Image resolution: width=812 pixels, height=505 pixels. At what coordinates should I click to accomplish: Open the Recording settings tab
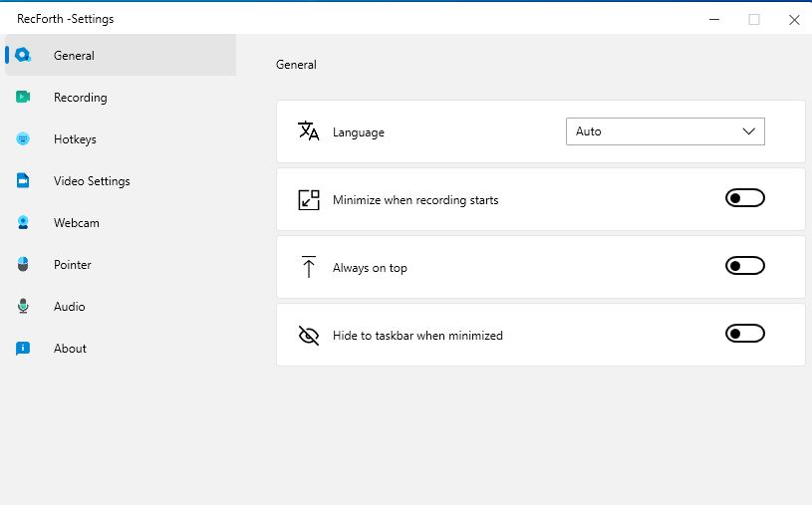click(81, 98)
